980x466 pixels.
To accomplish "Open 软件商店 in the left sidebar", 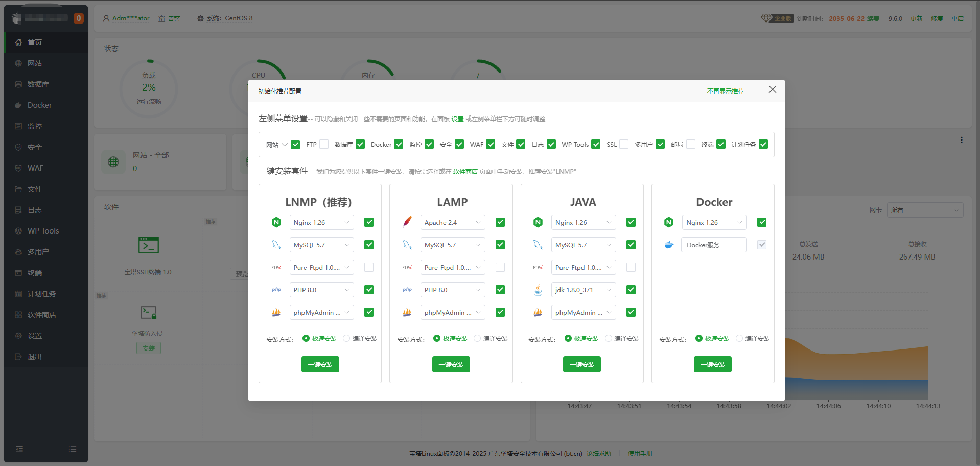I will pos(42,315).
